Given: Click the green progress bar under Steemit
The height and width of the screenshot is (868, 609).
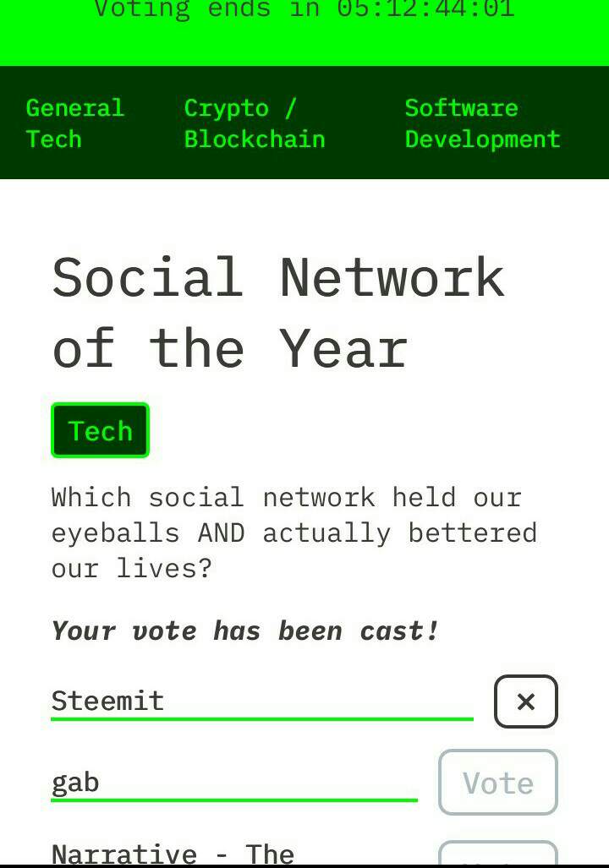Looking at the screenshot, I should tap(261, 718).
